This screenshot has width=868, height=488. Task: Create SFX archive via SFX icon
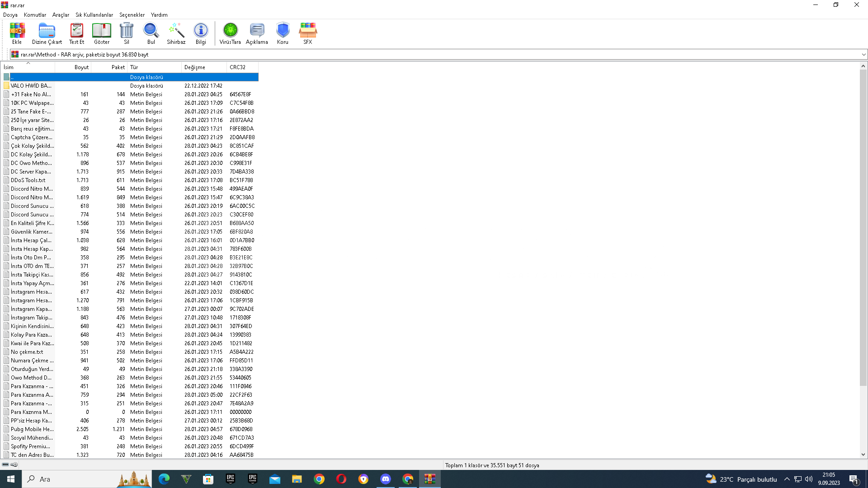[308, 33]
